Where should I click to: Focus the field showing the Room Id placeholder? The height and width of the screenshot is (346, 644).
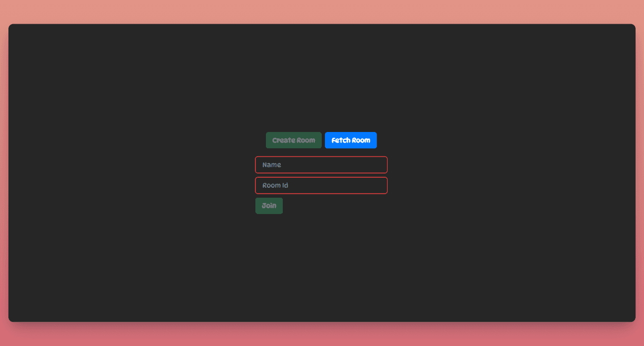pyautogui.click(x=321, y=185)
